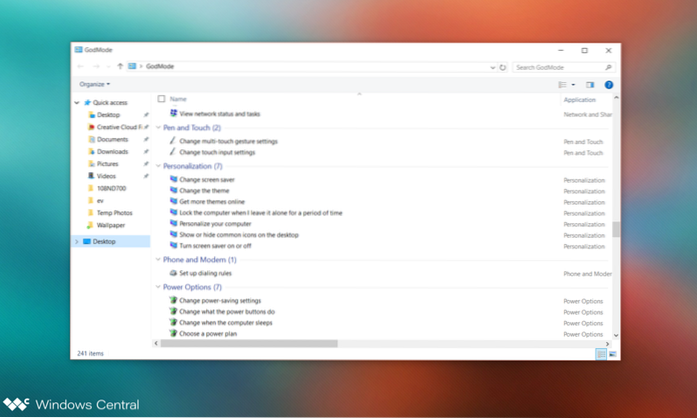Screen dimensions: 697x418
Task: Collapse the Power Options group
Action: pyautogui.click(x=159, y=287)
